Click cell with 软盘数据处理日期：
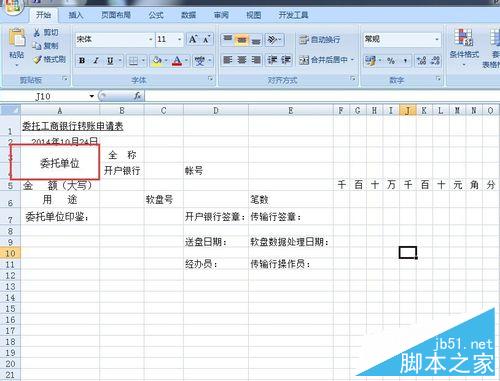 click(290, 242)
